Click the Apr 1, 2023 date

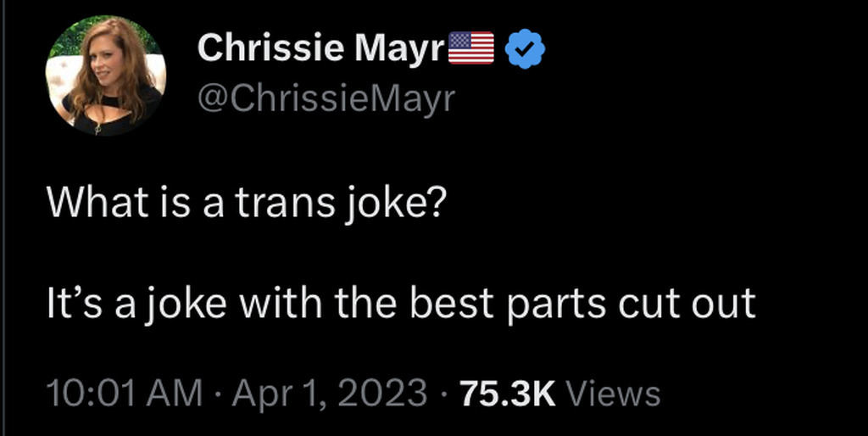(x=330, y=394)
